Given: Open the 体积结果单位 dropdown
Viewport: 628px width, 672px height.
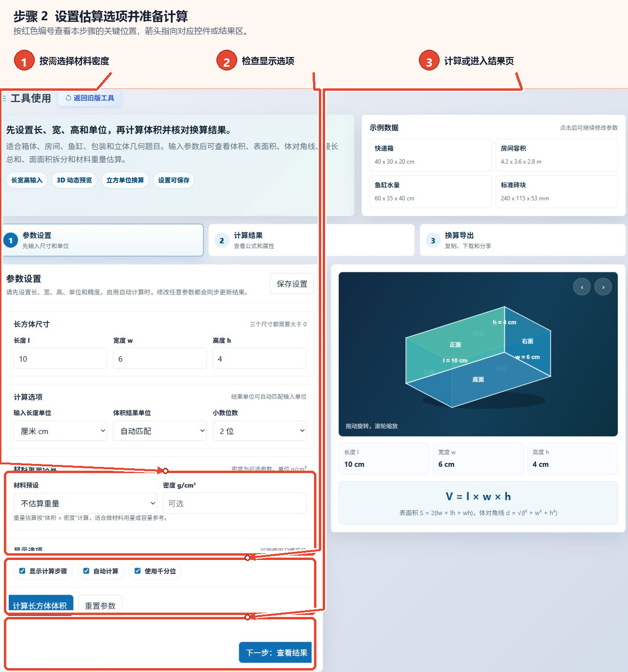Looking at the screenshot, I should (160, 431).
